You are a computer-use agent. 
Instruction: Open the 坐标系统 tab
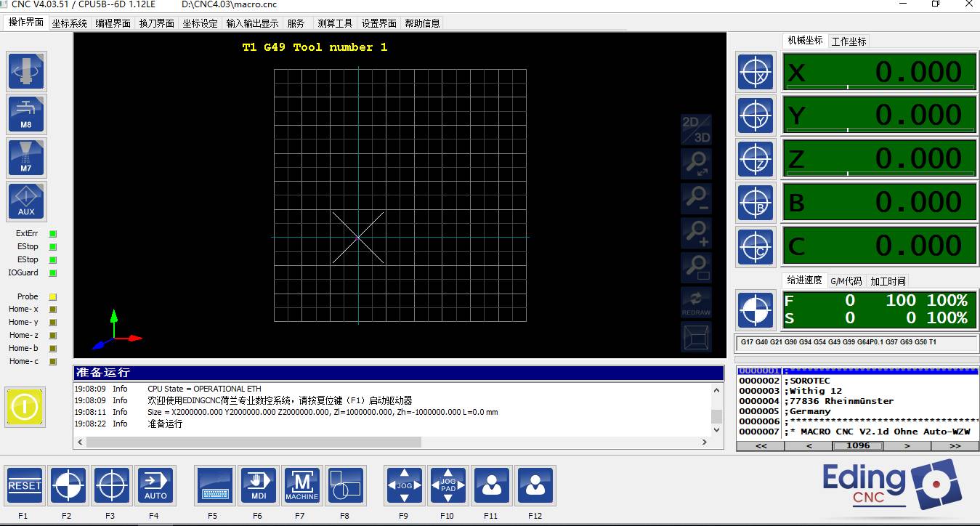click(x=69, y=23)
